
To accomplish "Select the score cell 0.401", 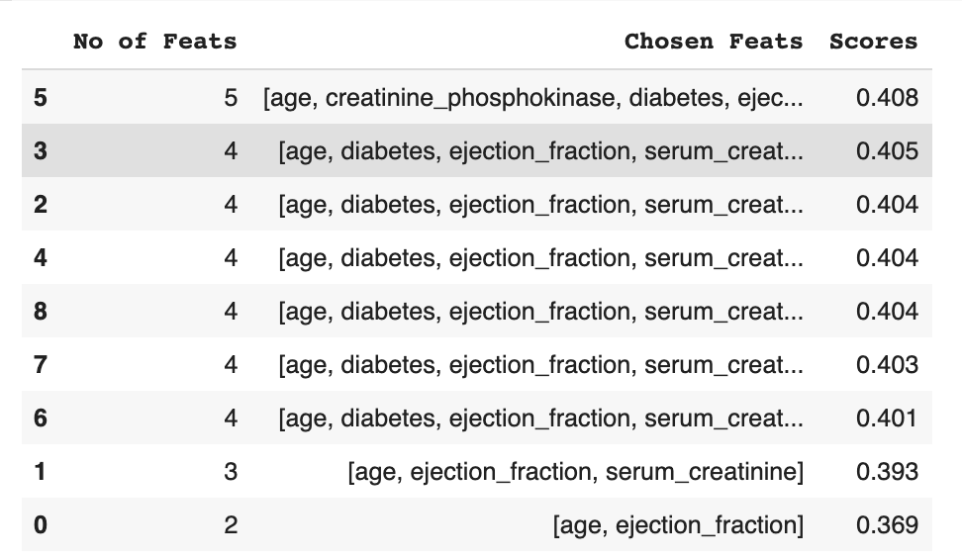I will coord(887,419).
